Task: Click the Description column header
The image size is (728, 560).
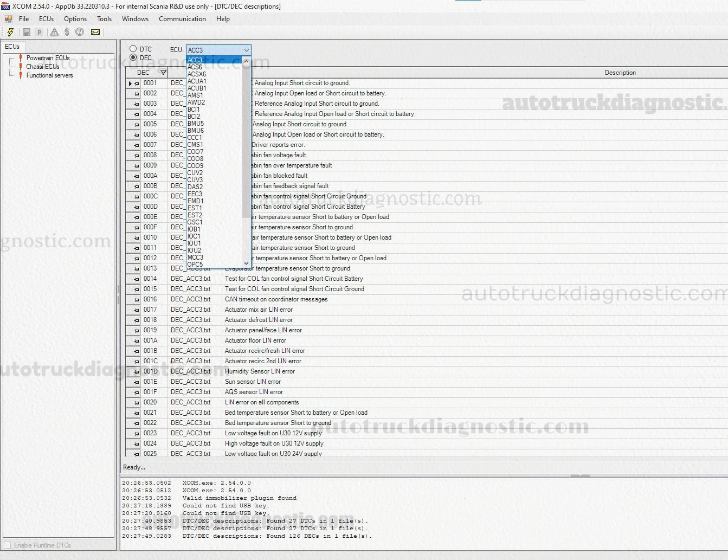Action: coord(620,73)
